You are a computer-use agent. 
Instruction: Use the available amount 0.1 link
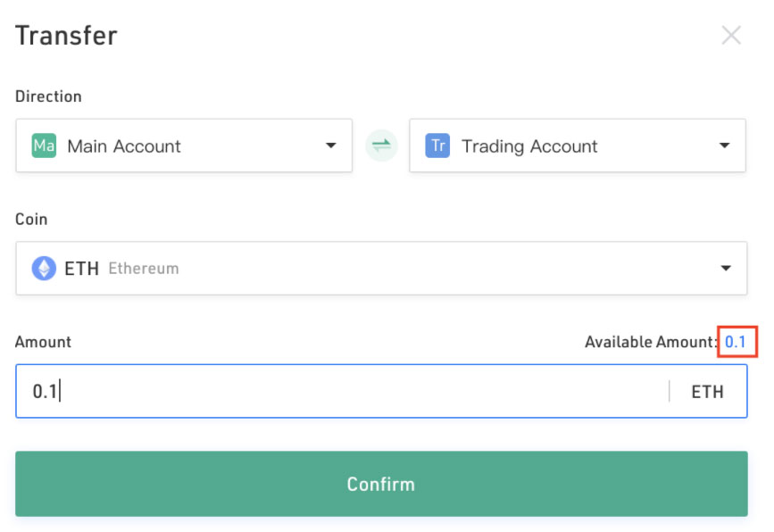click(x=736, y=342)
